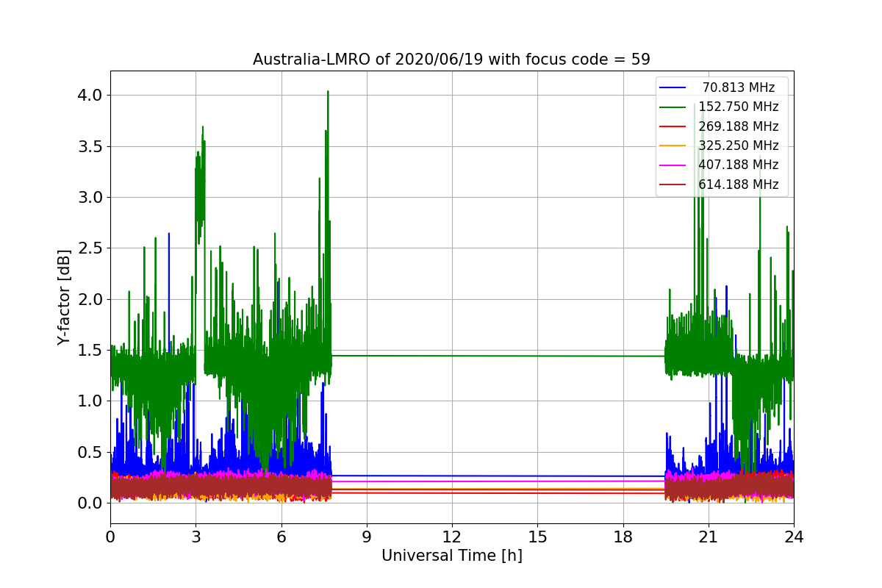Click the 269.188 MHz legend label
The width and height of the screenshot is (882, 588).
click(x=739, y=126)
